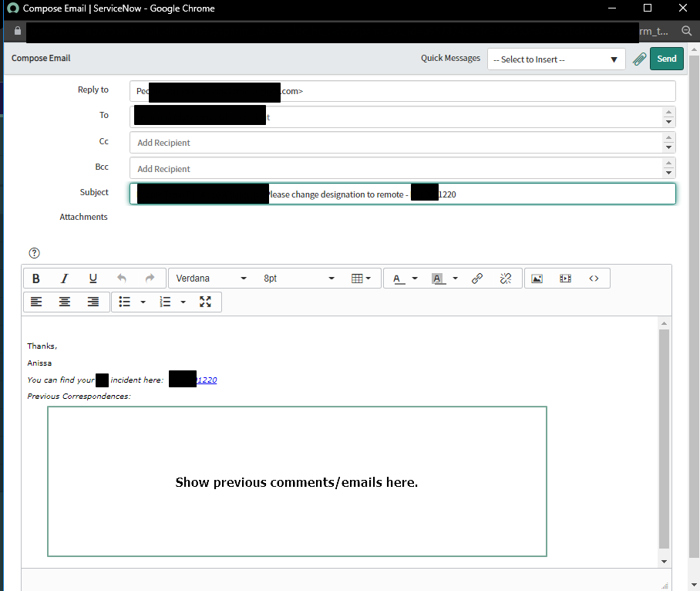700x591 pixels.
Task: Insert media or video element
Action: (565, 279)
